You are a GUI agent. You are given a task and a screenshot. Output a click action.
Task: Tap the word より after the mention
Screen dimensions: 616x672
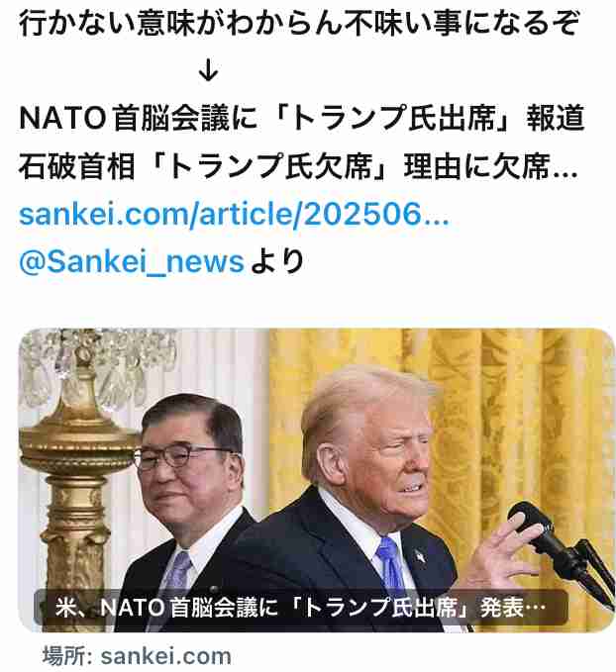tap(277, 261)
